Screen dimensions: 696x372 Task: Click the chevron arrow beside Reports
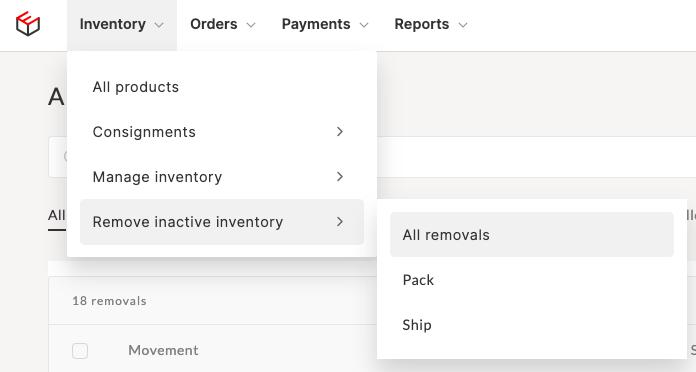pyautogui.click(x=463, y=25)
